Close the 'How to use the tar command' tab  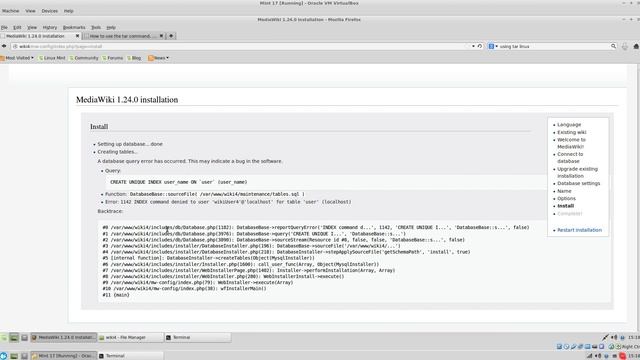click(161, 36)
